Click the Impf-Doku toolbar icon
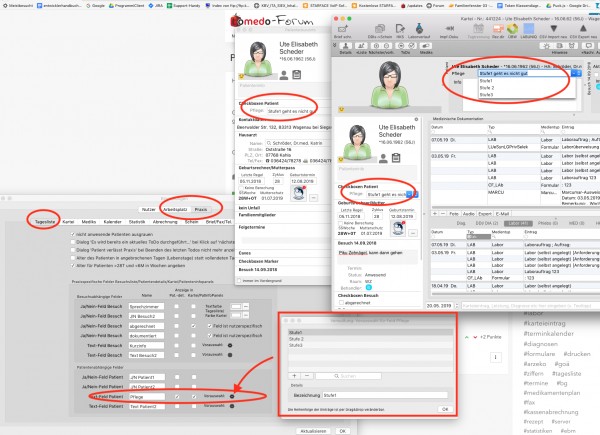 coord(449,29)
